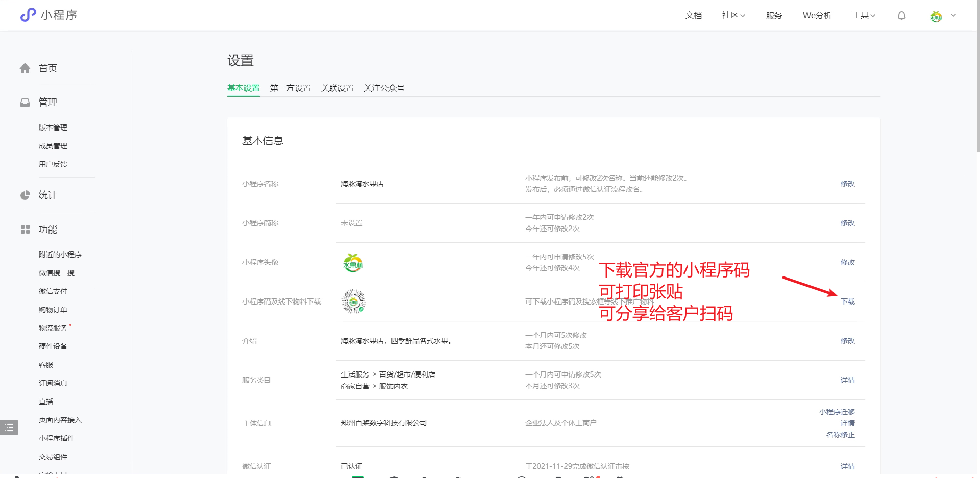Open 详情 for 微信认证 row
Screen dimensions: 980x478
848,466
